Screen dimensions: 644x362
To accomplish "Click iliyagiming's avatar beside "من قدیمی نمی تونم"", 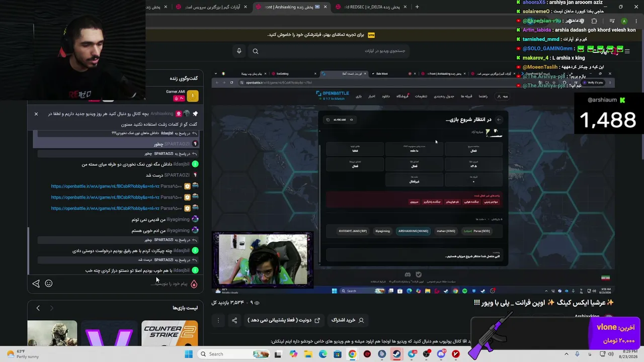I will coord(195,219).
